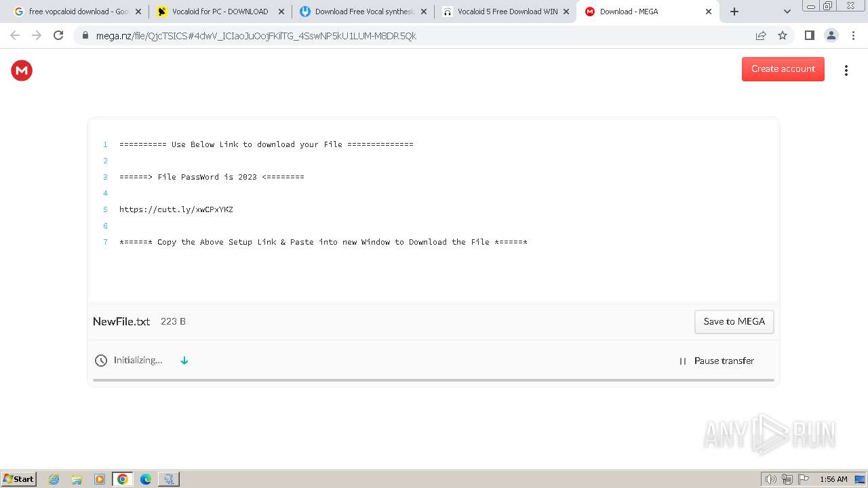Screen dimensions: 868x488
Task: Bookmark this page with the star icon
Action: pyautogui.click(x=783, y=36)
